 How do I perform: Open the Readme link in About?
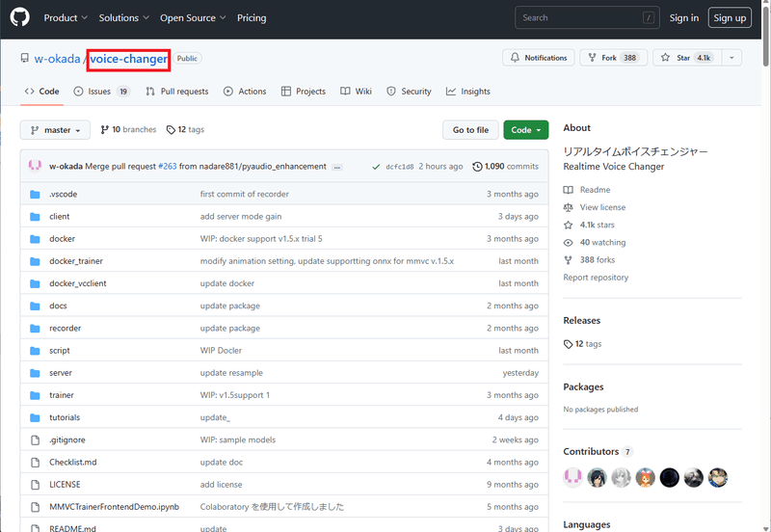point(587,190)
